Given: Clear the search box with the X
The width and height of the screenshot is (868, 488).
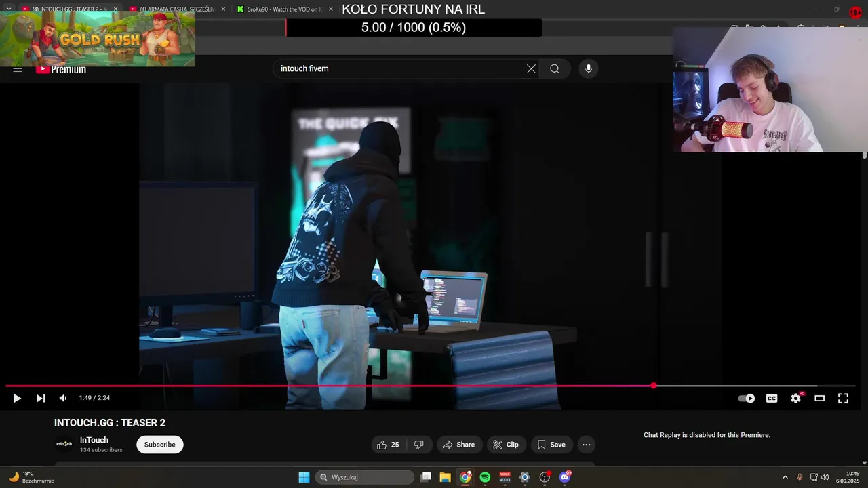Looking at the screenshot, I should point(531,68).
